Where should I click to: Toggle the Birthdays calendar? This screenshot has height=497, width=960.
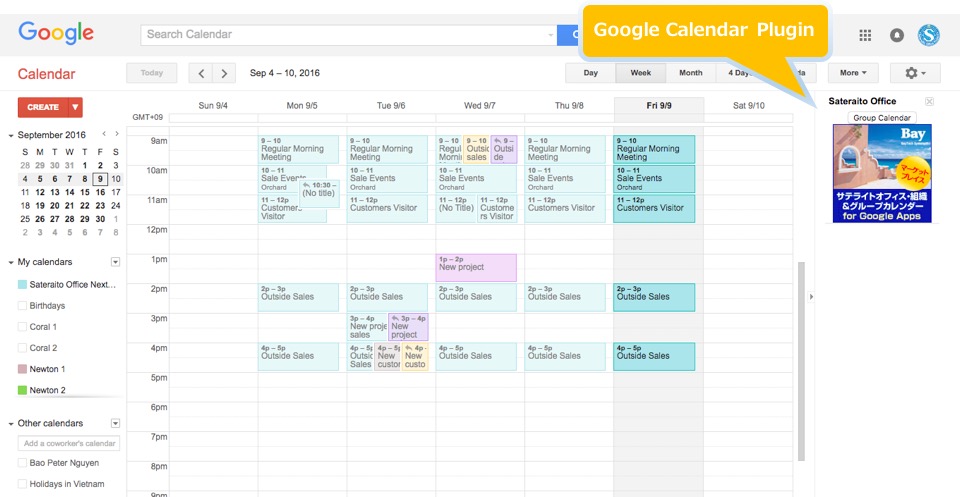click(x=23, y=306)
